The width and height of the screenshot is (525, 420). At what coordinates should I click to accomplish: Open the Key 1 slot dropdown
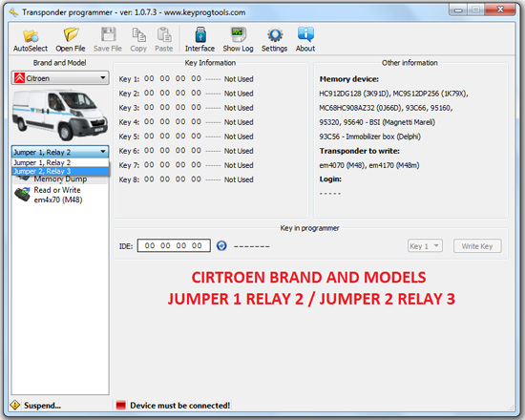[x=425, y=246]
